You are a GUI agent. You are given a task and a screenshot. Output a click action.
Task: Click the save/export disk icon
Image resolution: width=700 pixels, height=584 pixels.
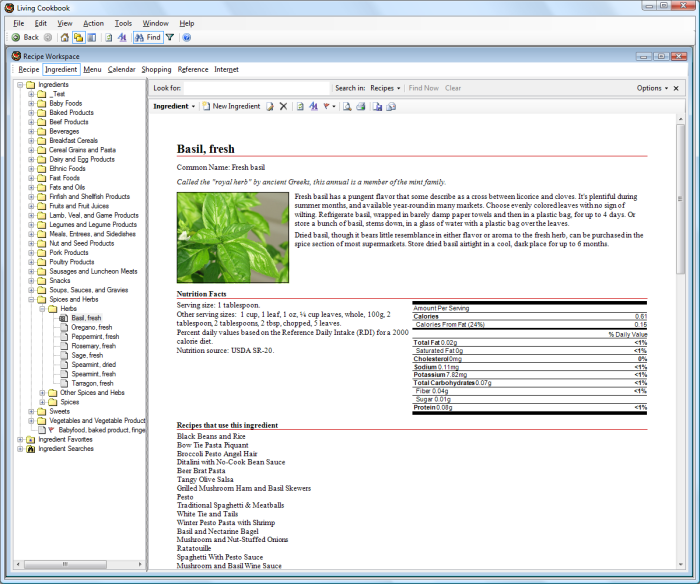tap(378, 106)
